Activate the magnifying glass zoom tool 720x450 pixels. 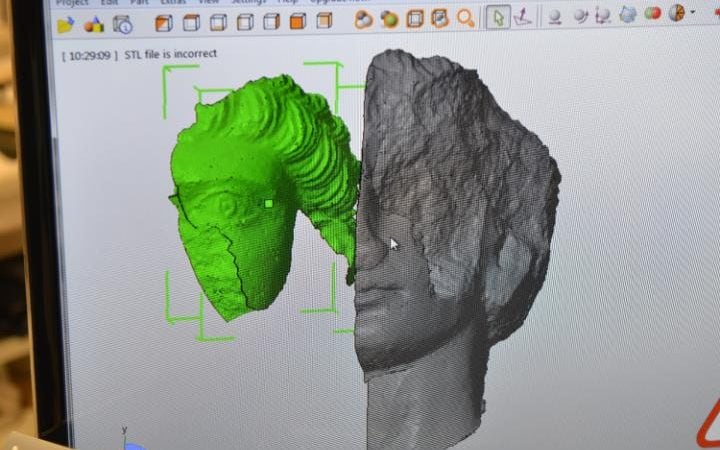click(465, 18)
